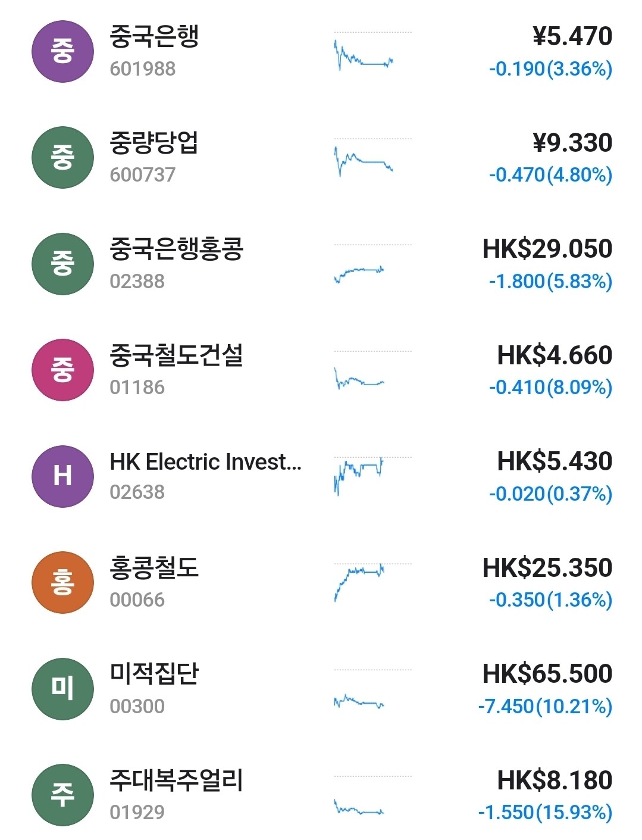
Task: Open the 중국은행 stock name
Action: tap(154, 37)
